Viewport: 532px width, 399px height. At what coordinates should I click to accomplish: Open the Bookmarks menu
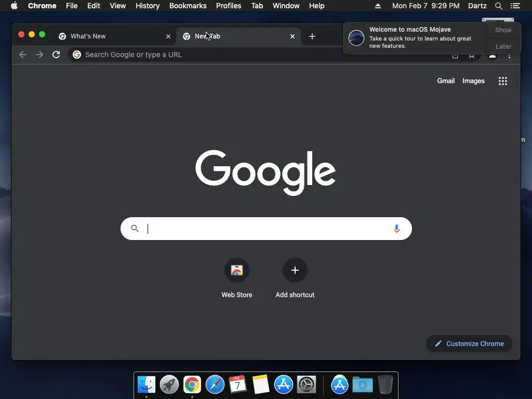[188, 6]
